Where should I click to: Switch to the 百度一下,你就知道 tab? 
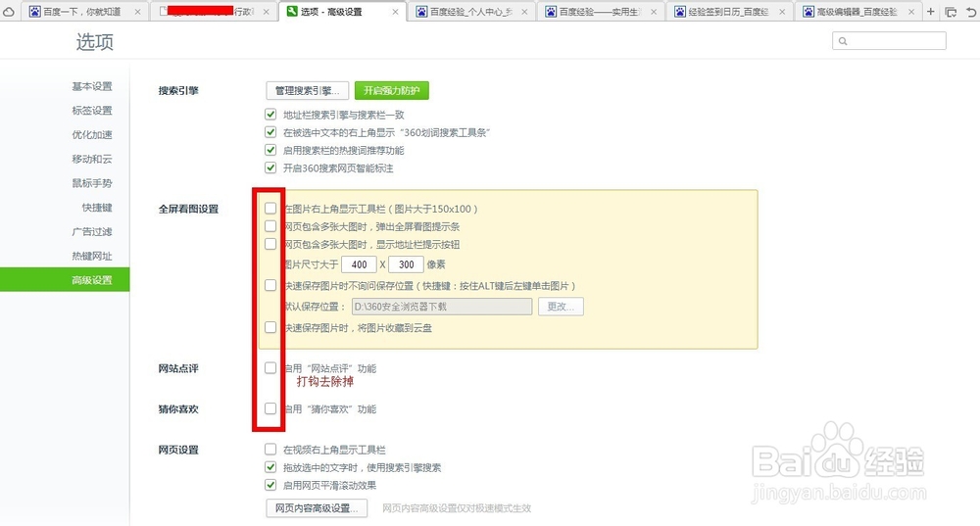click(83, 12)
